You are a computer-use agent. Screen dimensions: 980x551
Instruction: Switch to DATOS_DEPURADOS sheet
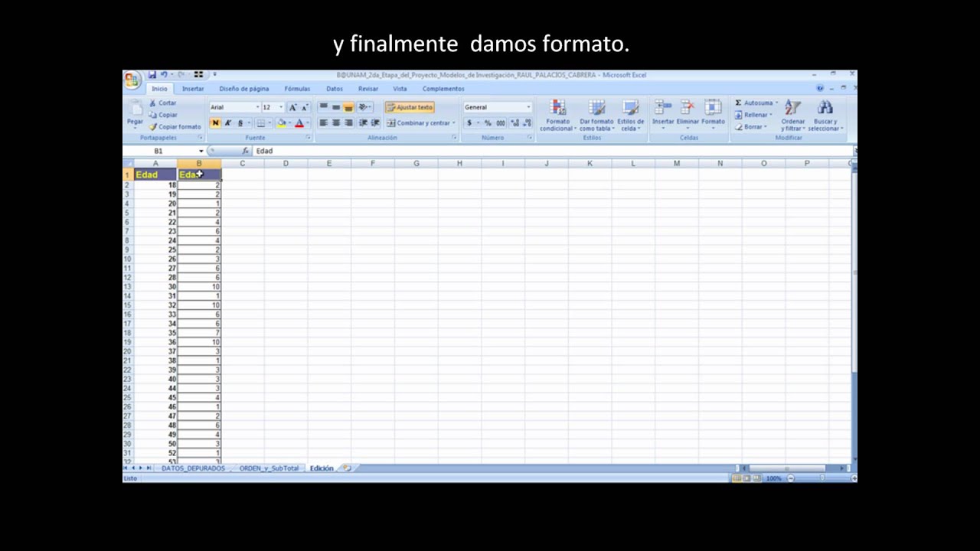pos(193,468)
